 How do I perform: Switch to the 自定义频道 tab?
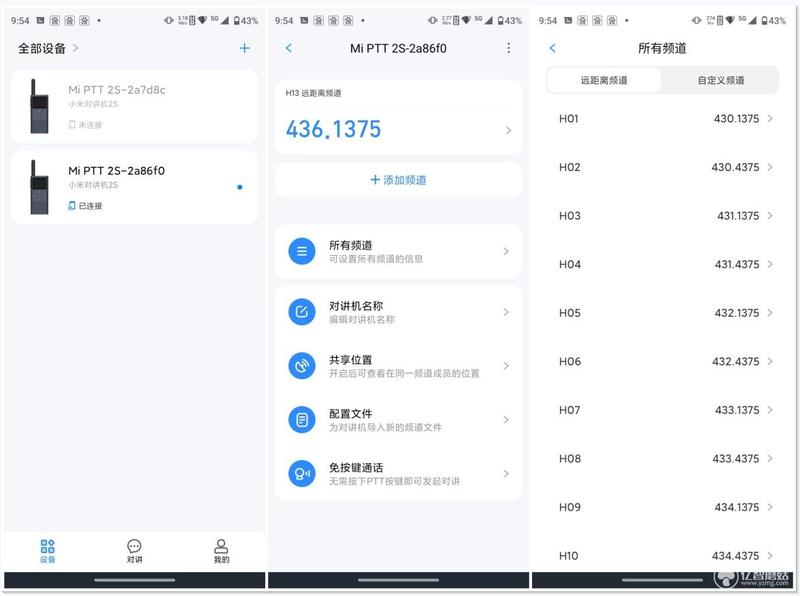pyautogui.click(x=720, y=80)
